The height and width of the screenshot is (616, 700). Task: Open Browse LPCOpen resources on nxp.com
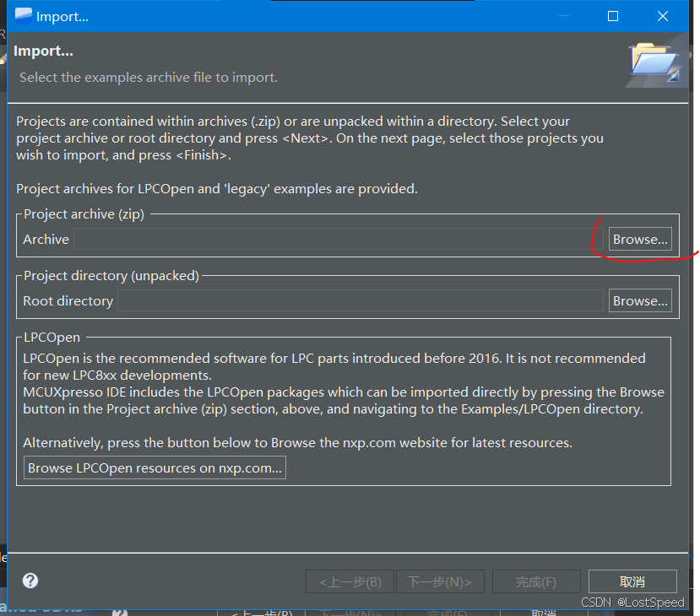click(x=155, y=467)
